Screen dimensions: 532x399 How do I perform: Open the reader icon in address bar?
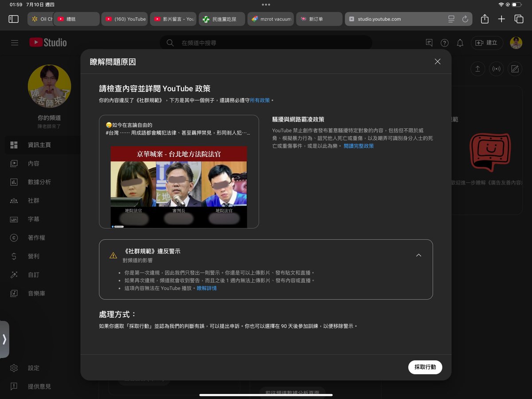tap(451, 19)
